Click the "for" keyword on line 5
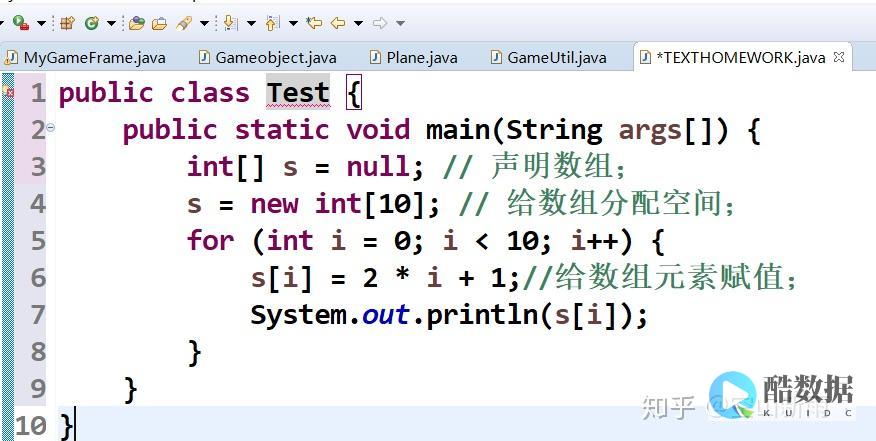The image size is (876, 441). (210, 240)
